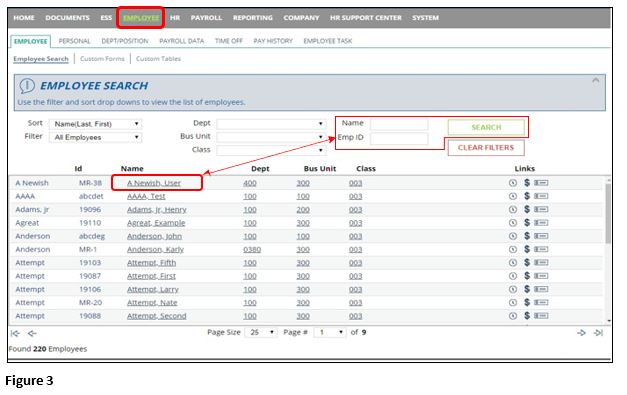Open the Sort dropdown
Viewport: 627px width, 395px height.
coord(95,124)
